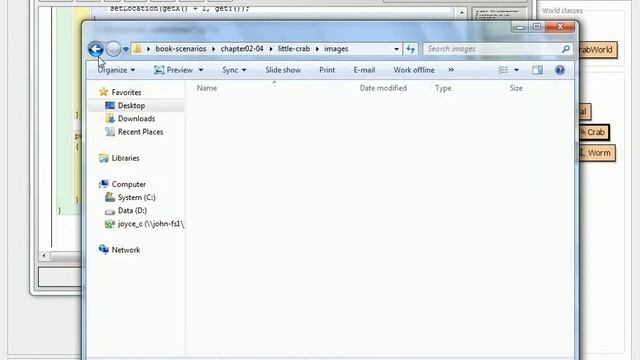Open Libraries in the navigation pane
This screenshot has height=360, width=640.
(x=125, y=158)
